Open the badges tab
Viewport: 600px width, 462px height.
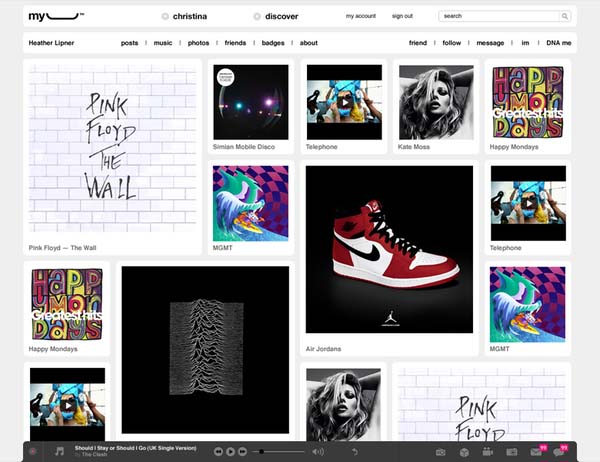tap(273, 43)
